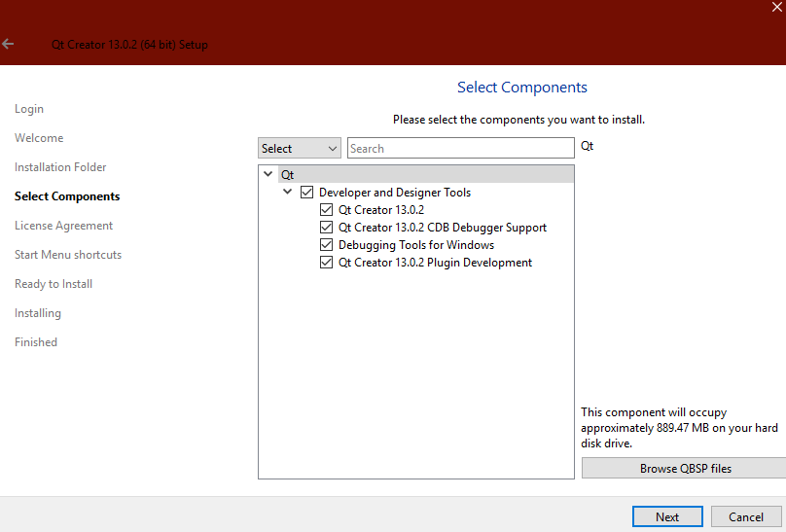Toggle Developer and Designer Tools checkbox

coord(306,193)
